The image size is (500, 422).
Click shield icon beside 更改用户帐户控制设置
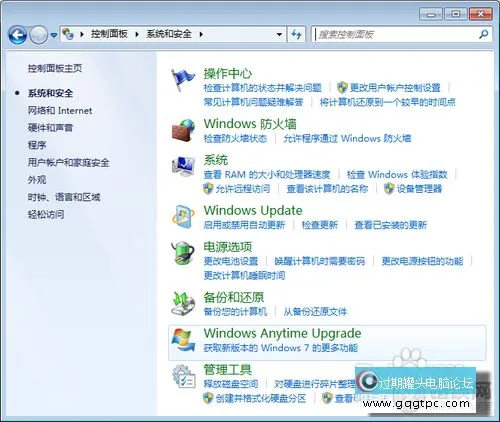click(x=342, y=88)
